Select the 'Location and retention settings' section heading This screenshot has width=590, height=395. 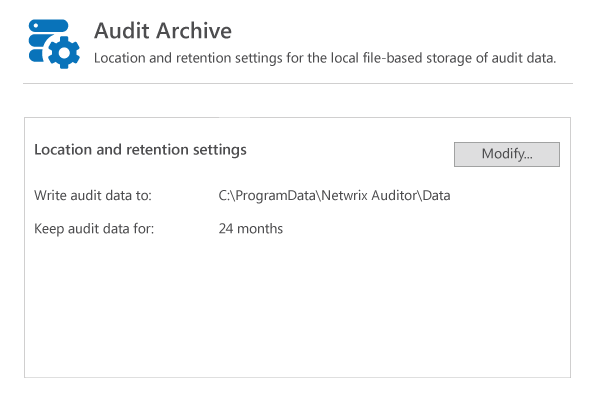140,150
